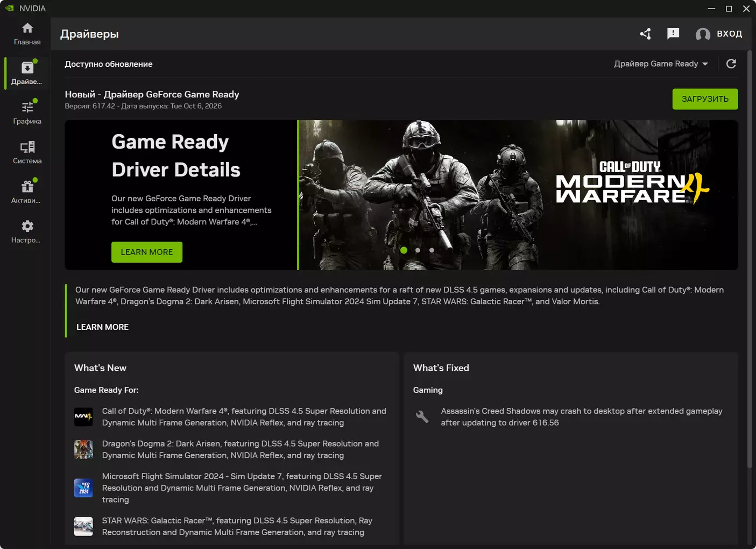Click the vertical scrollbar on right edge
Screen dimensions: 756x549
pos(750,258)
